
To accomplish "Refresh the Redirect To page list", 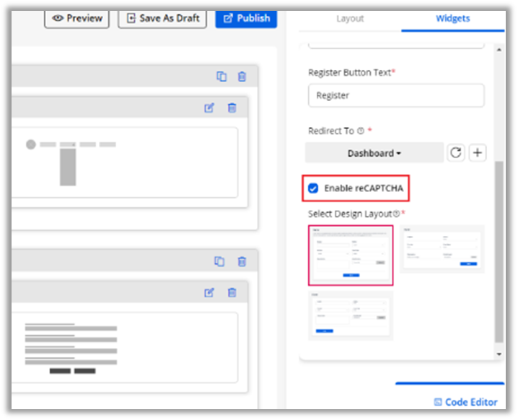I will (455, 153).
